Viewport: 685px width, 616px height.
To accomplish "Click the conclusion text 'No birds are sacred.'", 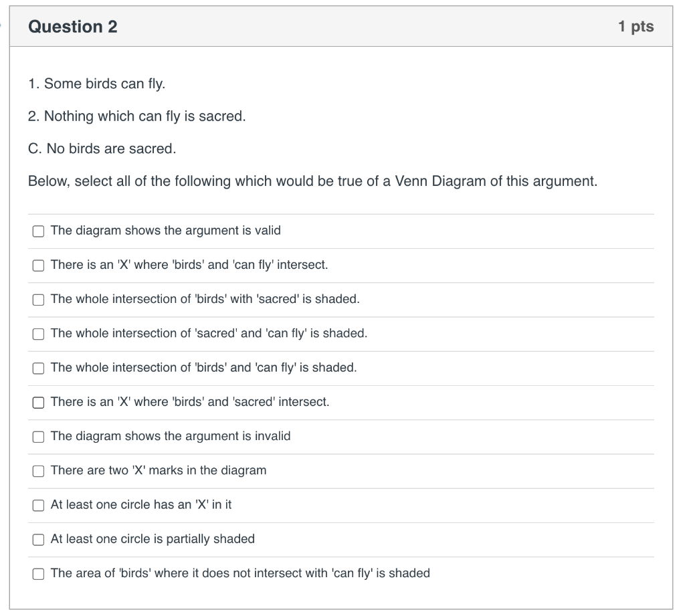I will pyautogui.click(x=102, y=148).
